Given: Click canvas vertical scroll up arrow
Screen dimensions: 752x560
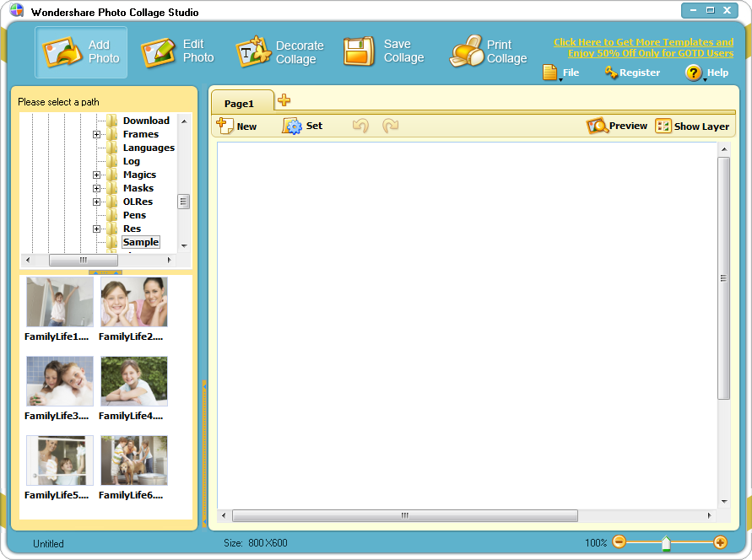Looking at the screenshot, I should click(723, 149).
